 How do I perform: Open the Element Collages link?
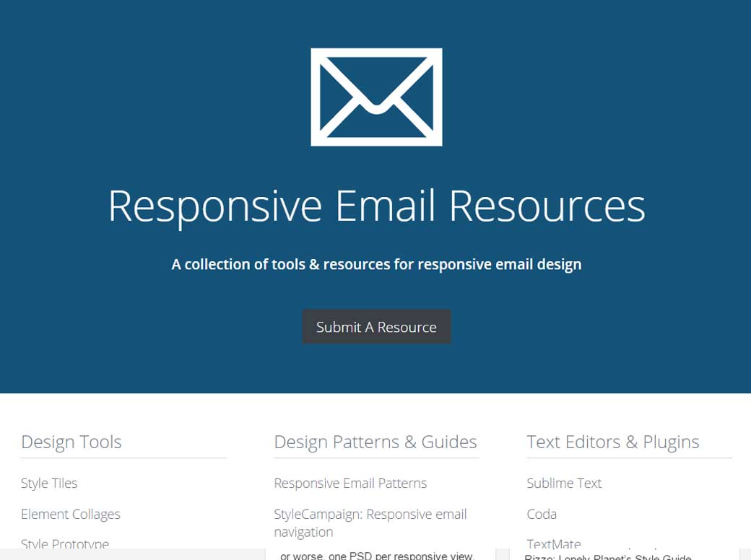pos(70,514)
